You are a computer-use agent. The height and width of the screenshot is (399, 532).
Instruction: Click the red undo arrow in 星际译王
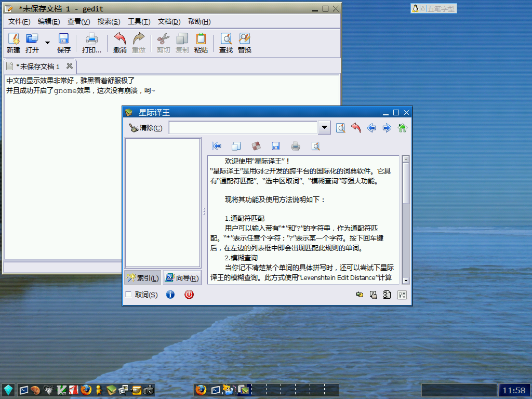point(356,128)
